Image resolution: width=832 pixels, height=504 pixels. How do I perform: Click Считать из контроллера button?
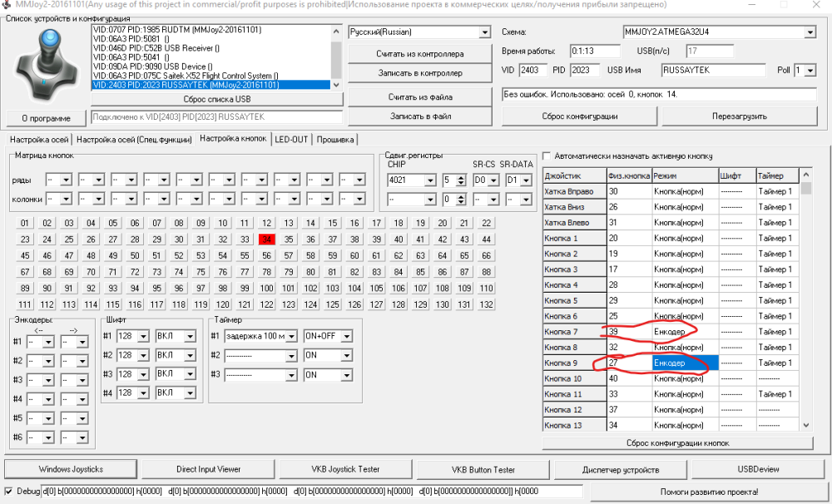(419, 53)
